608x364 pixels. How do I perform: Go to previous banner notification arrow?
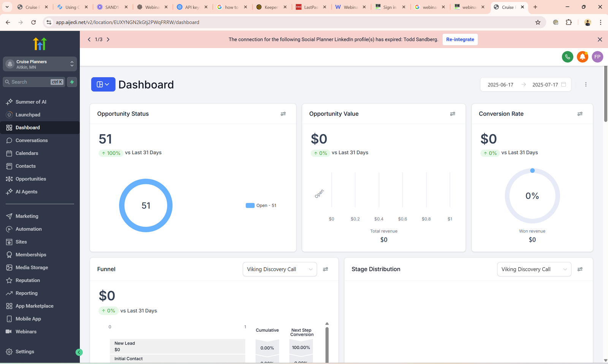[x=89, y=40]
